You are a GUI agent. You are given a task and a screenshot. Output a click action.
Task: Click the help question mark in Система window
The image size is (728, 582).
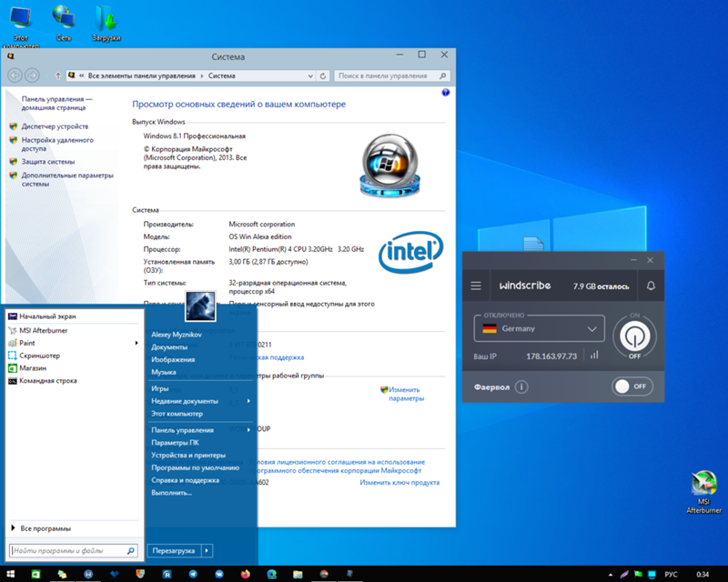[x=446, y=93]
